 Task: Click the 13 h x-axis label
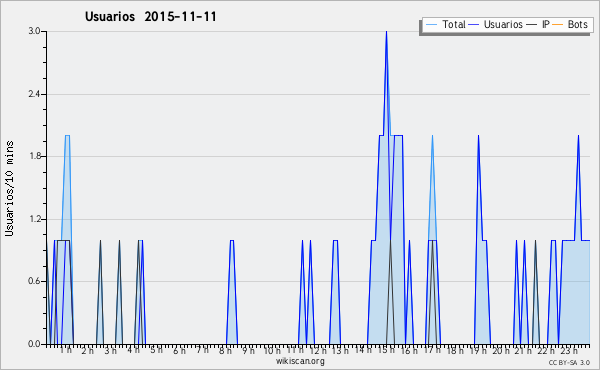[340, 350]
